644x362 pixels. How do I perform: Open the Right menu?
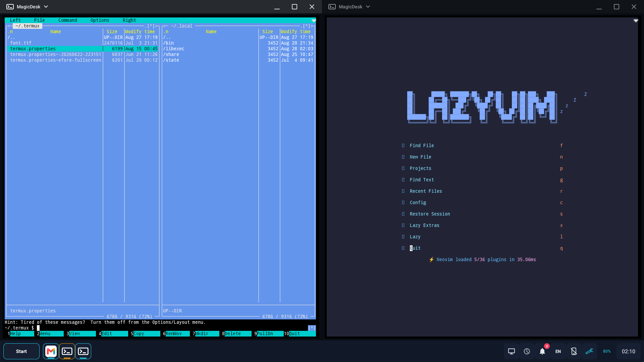(129, 20)
